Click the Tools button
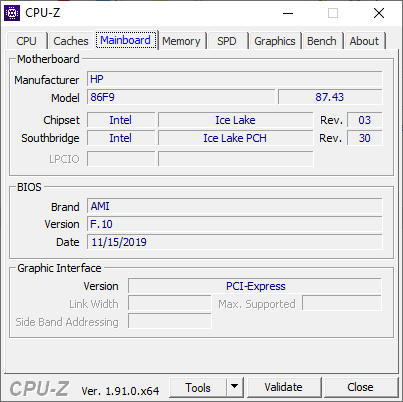 (x=198, y=388)
